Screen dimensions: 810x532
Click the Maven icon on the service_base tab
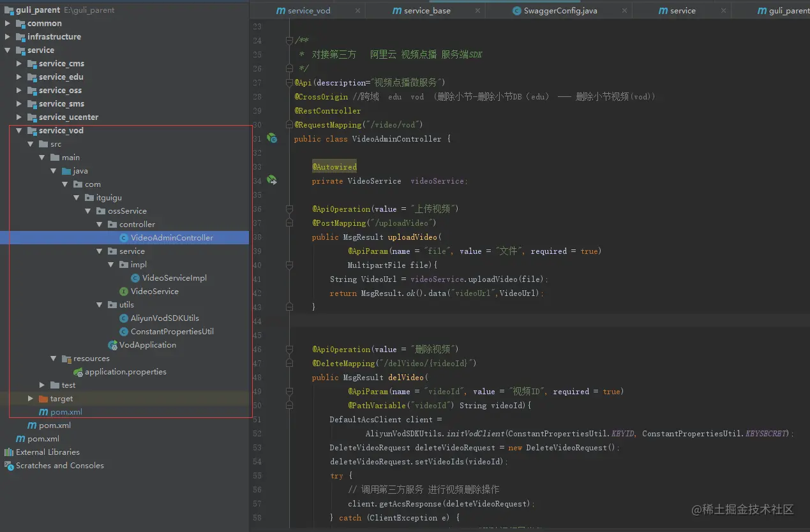coord(397,11)
